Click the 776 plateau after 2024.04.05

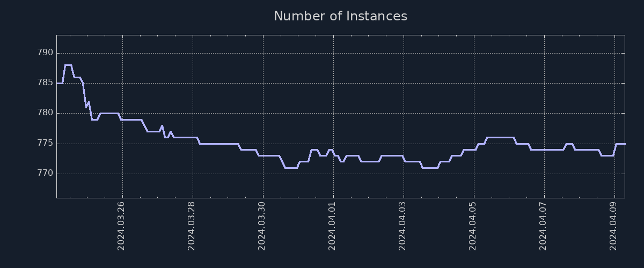(500, 137)
